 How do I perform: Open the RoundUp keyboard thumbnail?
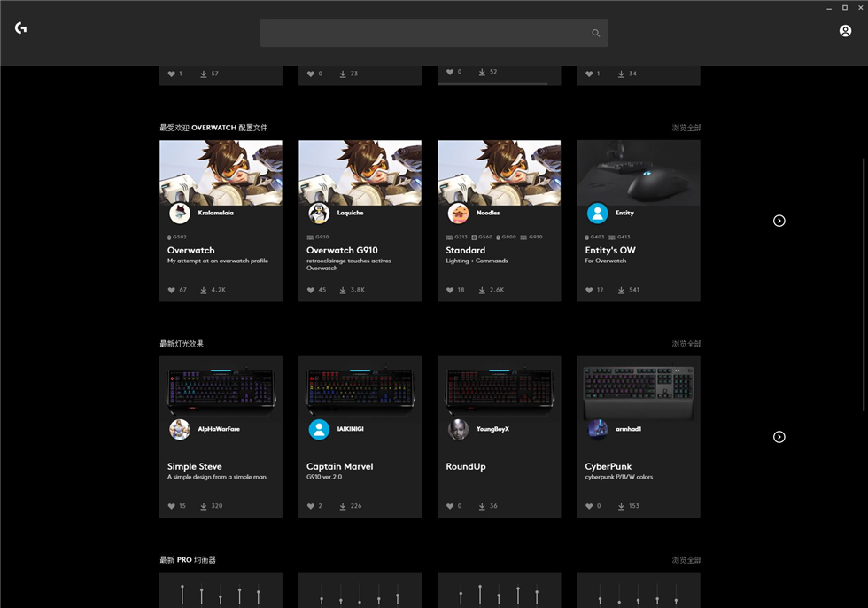click(x=500, y=389)
